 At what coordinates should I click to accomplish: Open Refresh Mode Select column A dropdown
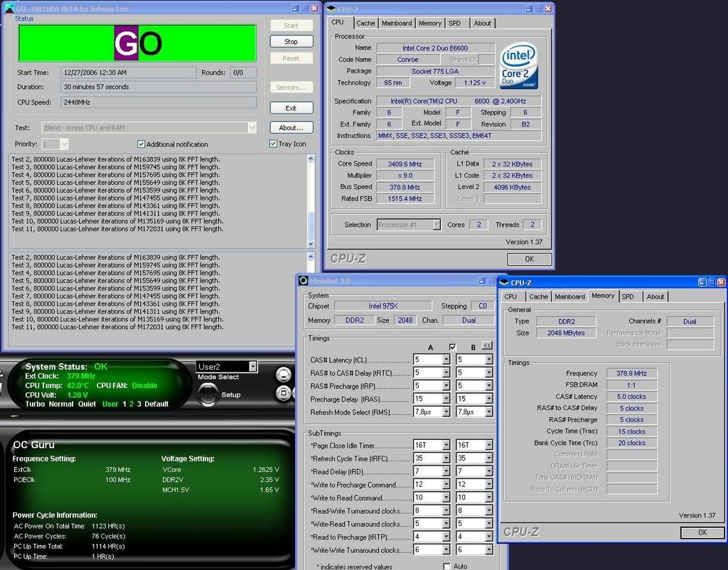446,412
